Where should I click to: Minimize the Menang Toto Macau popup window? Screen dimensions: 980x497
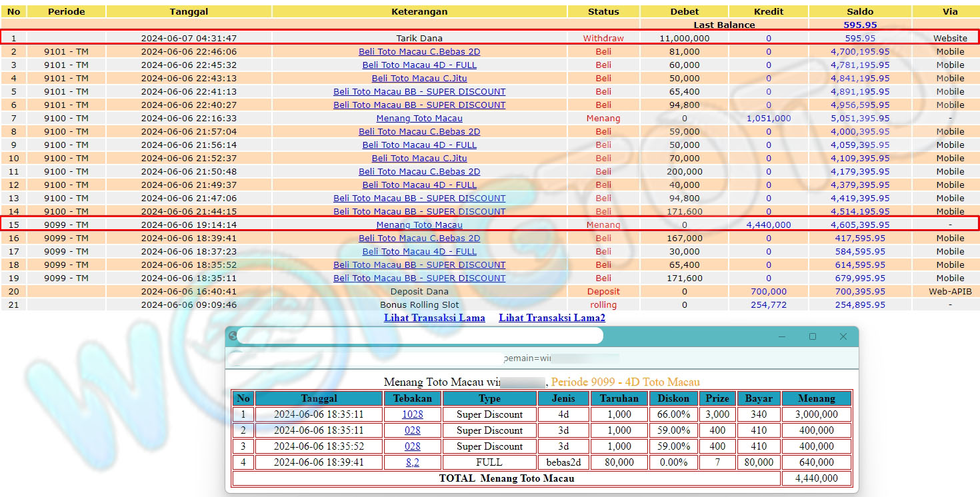point(782,336)
